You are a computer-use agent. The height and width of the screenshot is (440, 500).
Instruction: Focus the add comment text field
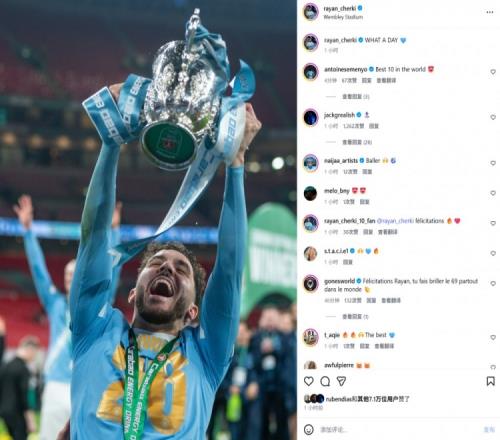click(x=398, y=430)
